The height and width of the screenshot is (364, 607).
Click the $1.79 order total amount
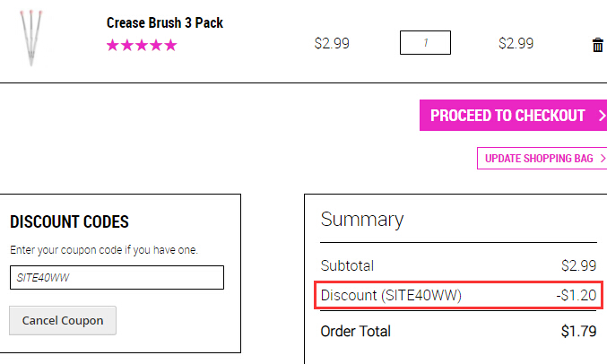tap(578, 332)
